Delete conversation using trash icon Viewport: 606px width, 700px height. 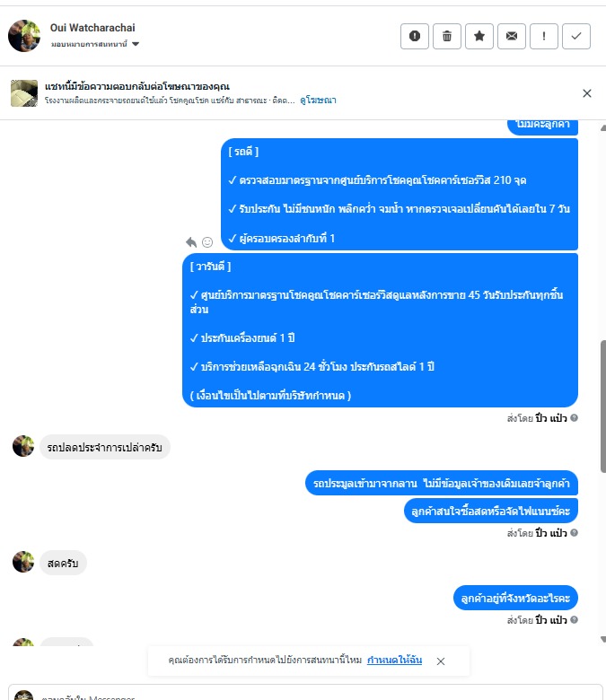coord(446,36)
